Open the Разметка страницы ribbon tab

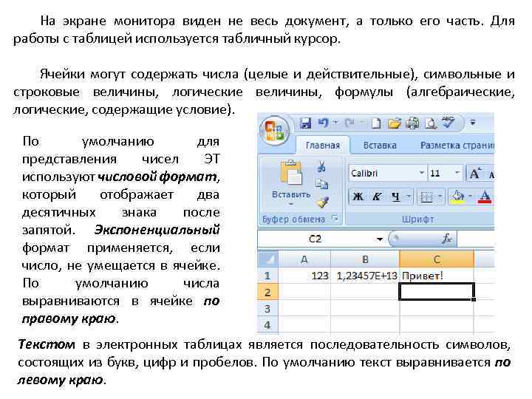point(457,146)
